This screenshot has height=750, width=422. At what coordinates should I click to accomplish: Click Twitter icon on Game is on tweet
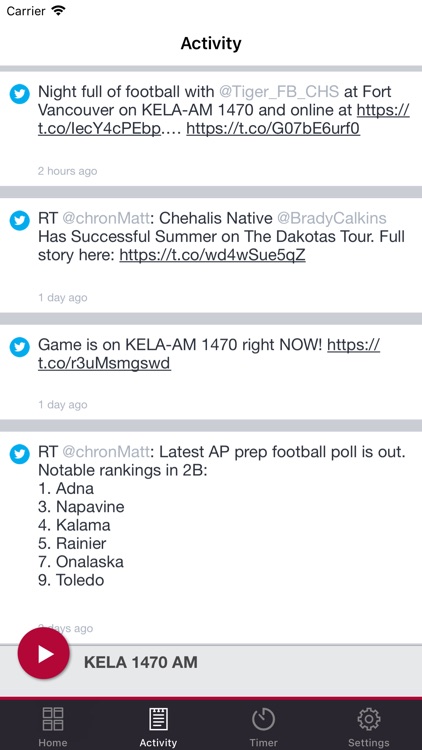pyautogui.click(x=20, y=347)
